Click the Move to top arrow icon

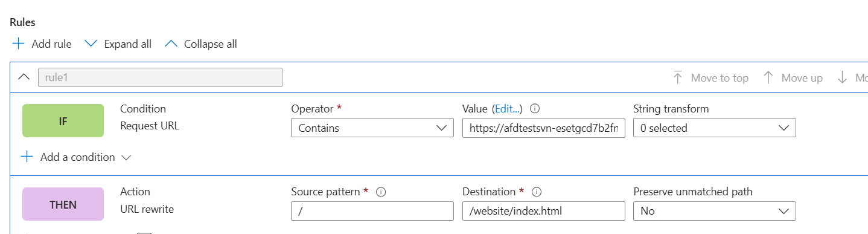coord(678,78)
